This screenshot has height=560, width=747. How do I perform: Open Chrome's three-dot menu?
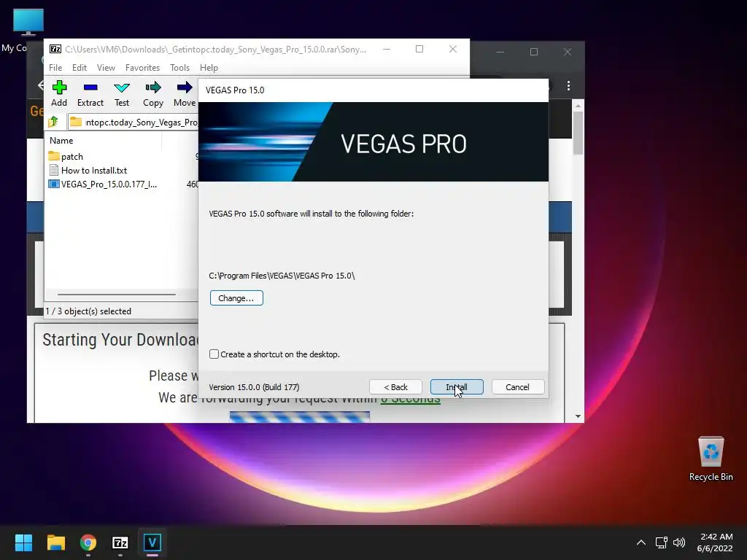click(568, 86)
